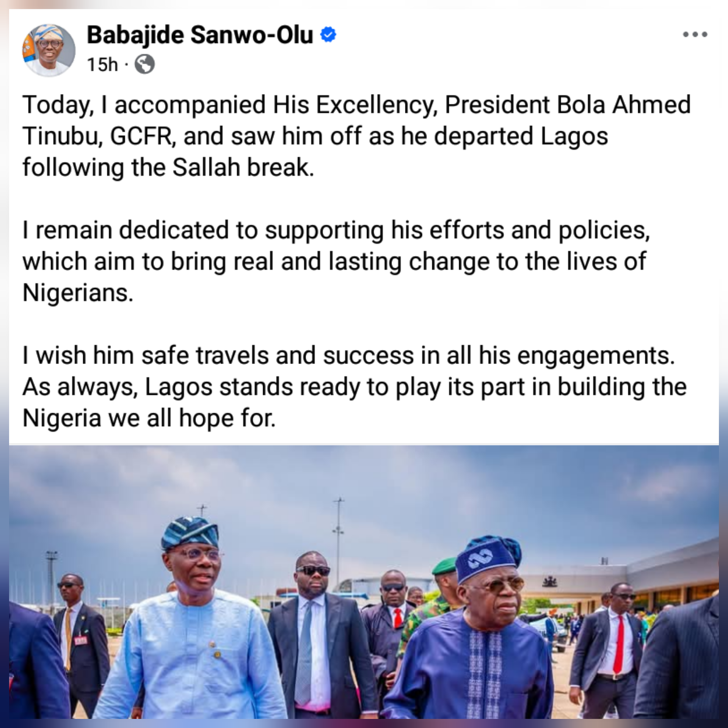
Task: Click the globe public audience icon
Action: pos(145,64)
